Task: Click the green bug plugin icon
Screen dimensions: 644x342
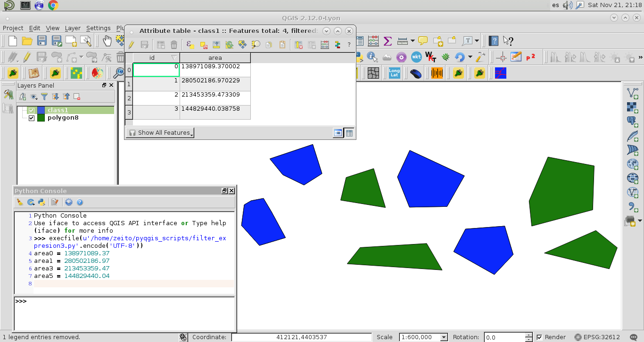Action: click(x=446, y=57)
